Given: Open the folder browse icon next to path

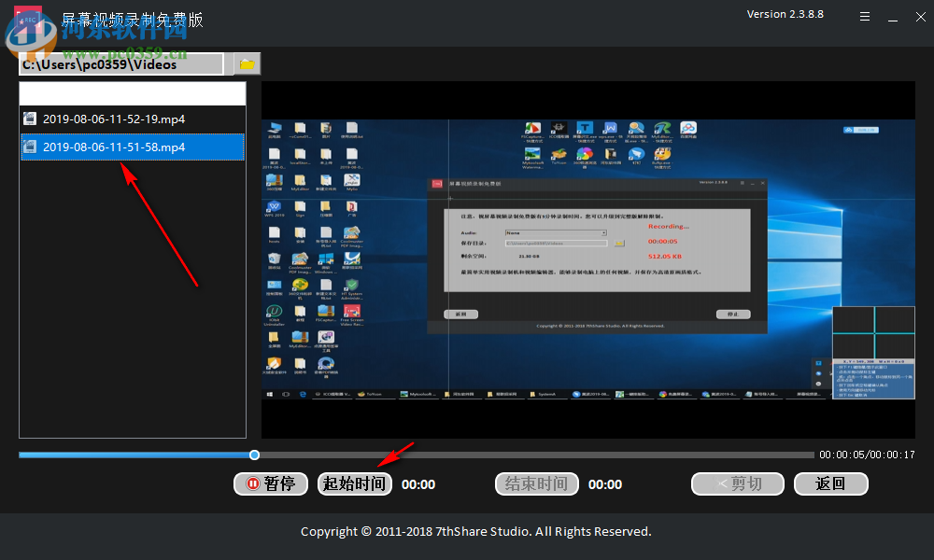Looking at the screenshot, I should click(247, 63).
